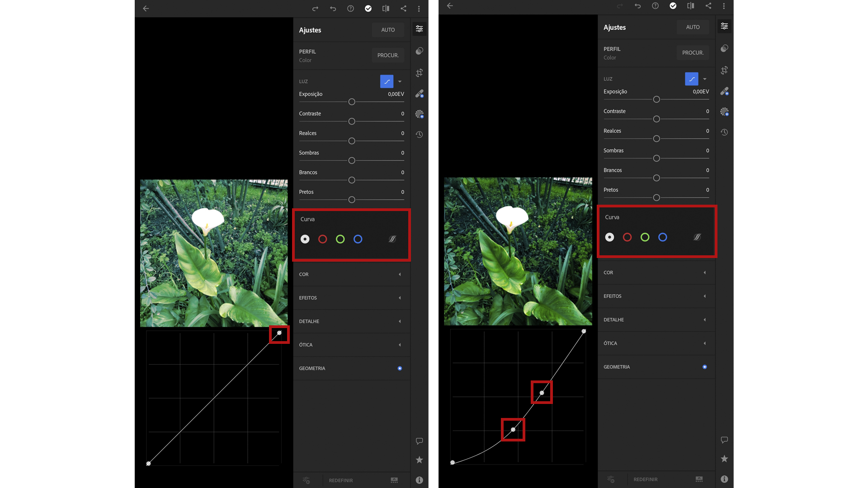This screenshot has height=488, width=868.
Task: Click redo icon in left screenshot
Action: [x=315, y=9]
